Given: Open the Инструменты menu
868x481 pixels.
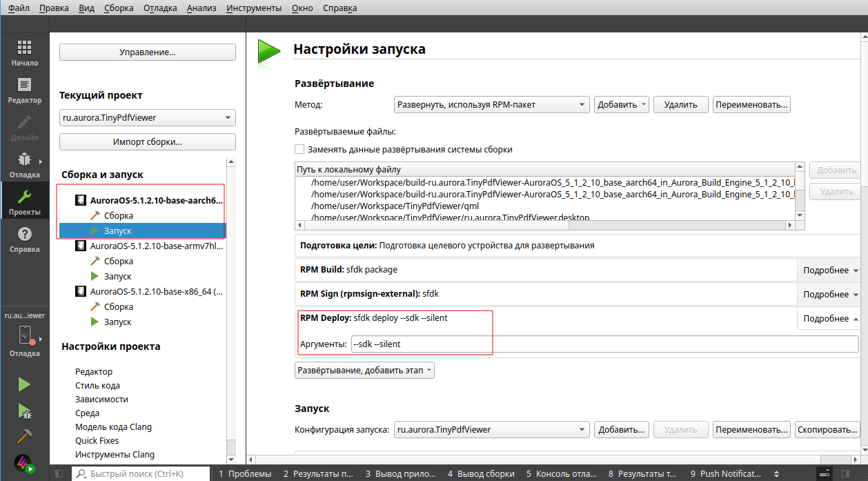Looking at the screenshot, I should click(x=253, y=8).
